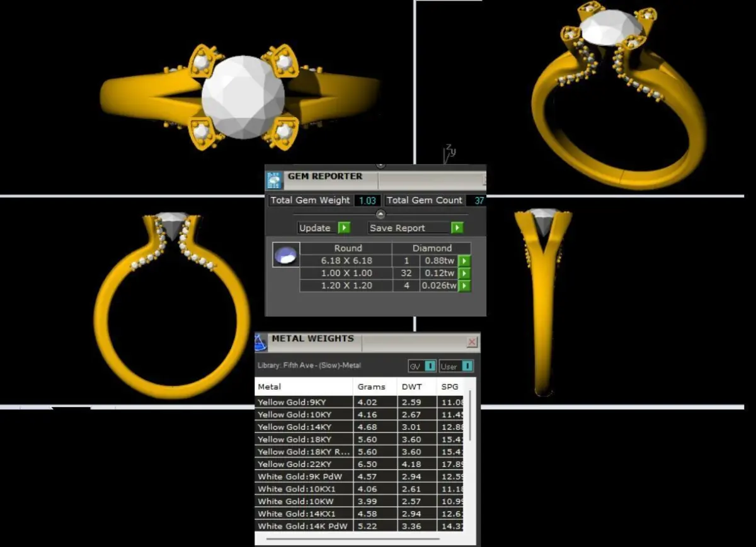Viewport: 756px width, 547px height.
Task: Select the round diamond gem thumbnail
Action: coord(285,255)
